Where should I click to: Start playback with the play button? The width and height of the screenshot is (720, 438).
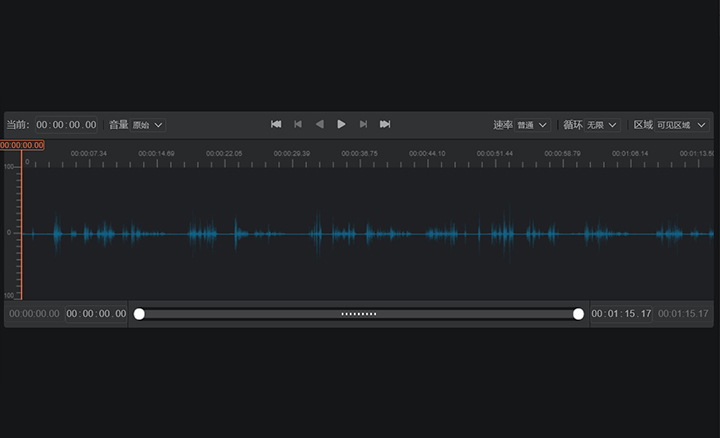[341, 124]
